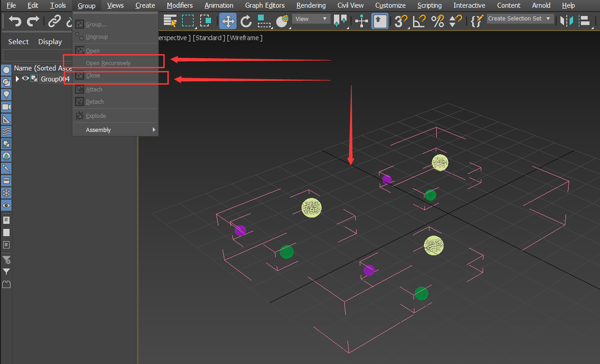
Task: Select the Select and Rotate tool
Action: click(x=246, y=21)
